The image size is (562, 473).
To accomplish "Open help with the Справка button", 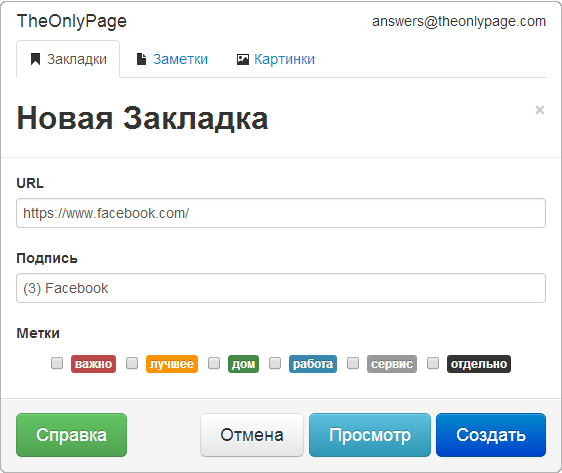I will pos(71,435).
